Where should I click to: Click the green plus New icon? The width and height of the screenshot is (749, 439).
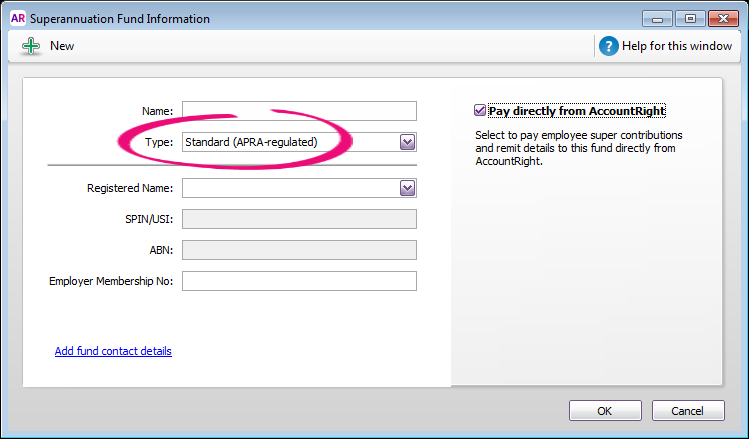(31, 46)
